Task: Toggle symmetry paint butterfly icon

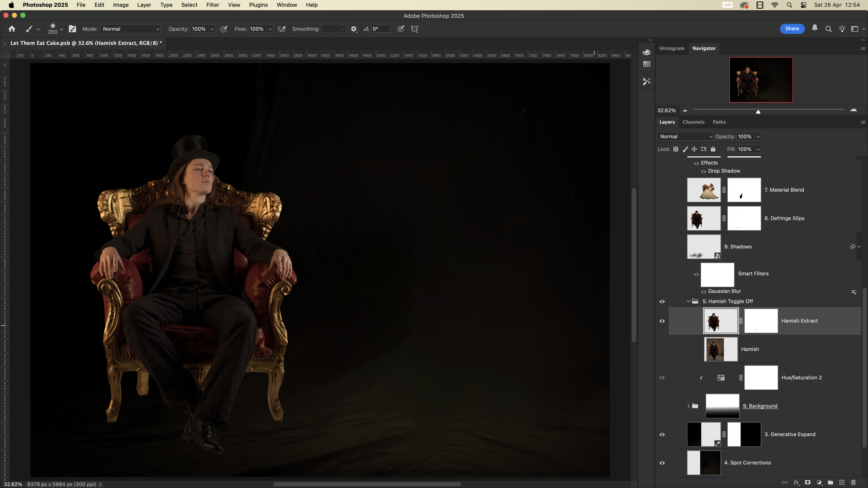Action: [x=415, y=29]
